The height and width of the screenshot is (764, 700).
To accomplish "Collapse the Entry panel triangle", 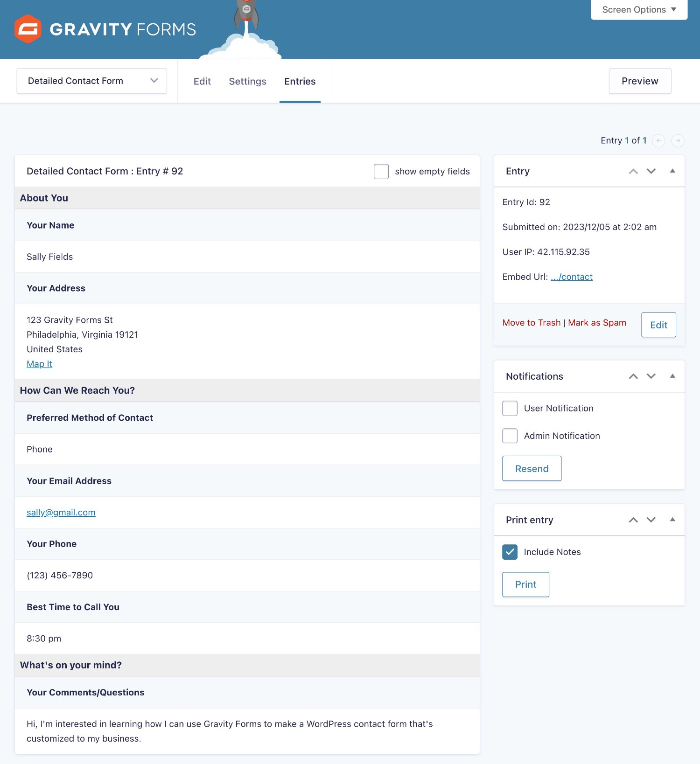I will (672, 171).
